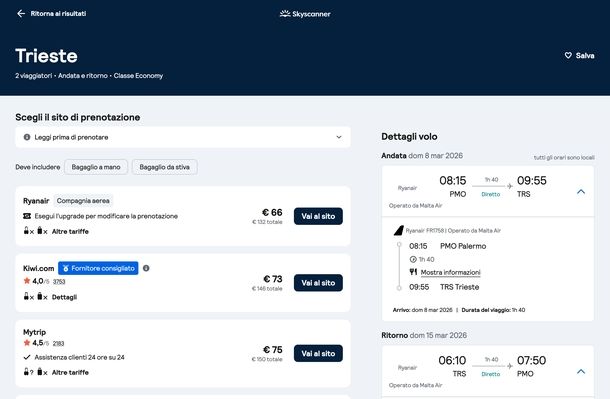Click the ticket upgrade icon in Ryanair card
The height and width of the screenshot is (399, 610).
tap(27, 216)
